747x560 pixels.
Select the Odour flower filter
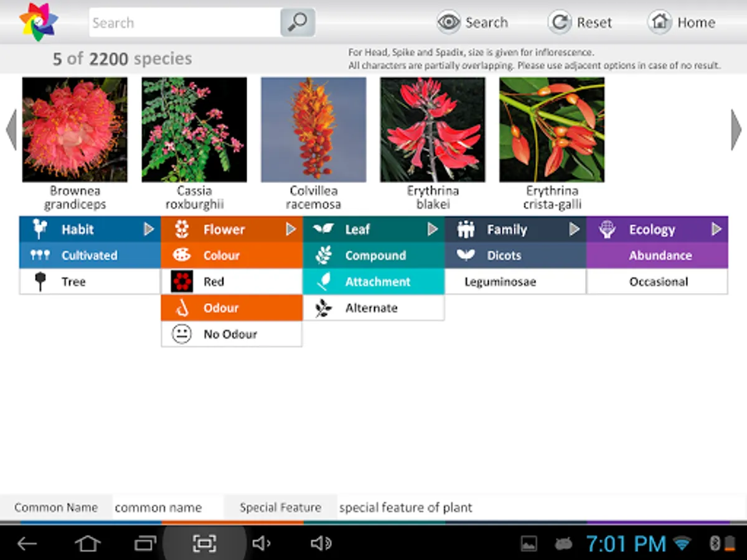tap(232, 308)
